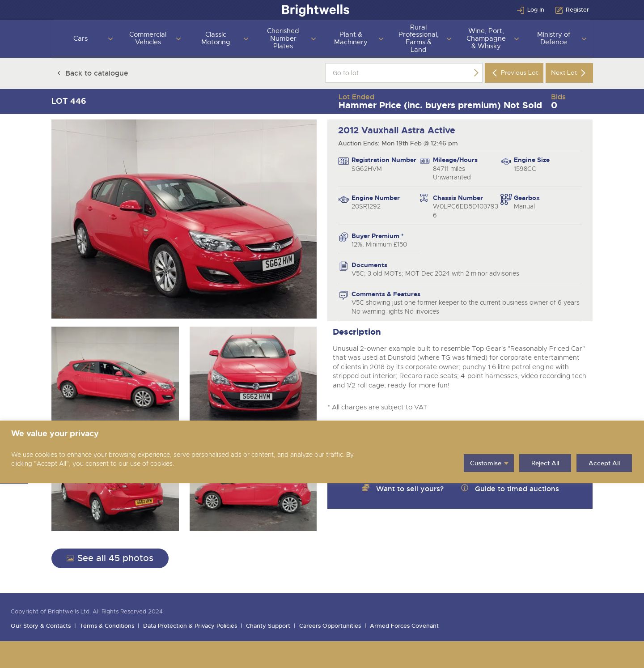
Task: Click the Comments & Features speech icon
Action: [343, 295]
